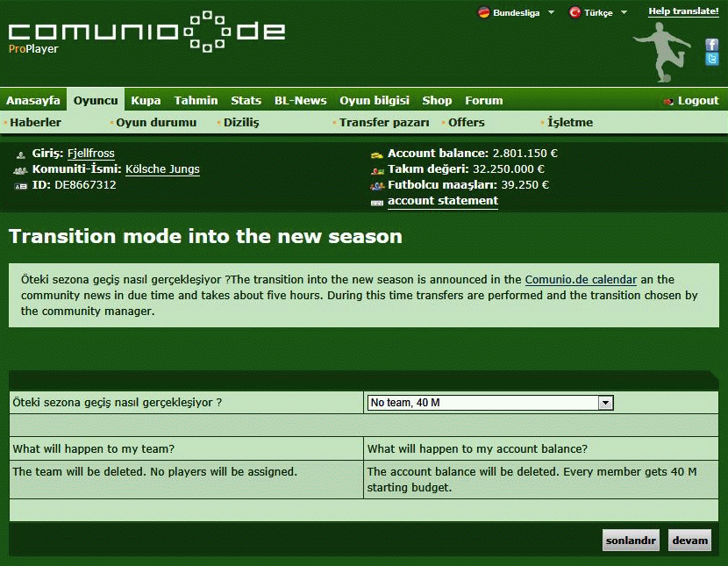Open the Comunio.de calendar link
Image resolution: width=728 pixels, height=566 pixels.
pyautogui.click(x=581, y=280)
